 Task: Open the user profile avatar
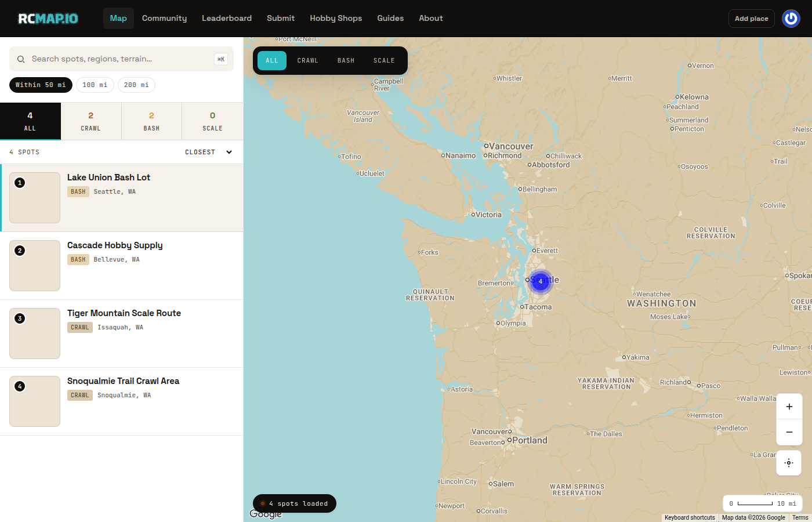pyautogui.click(x=791, y=19)
